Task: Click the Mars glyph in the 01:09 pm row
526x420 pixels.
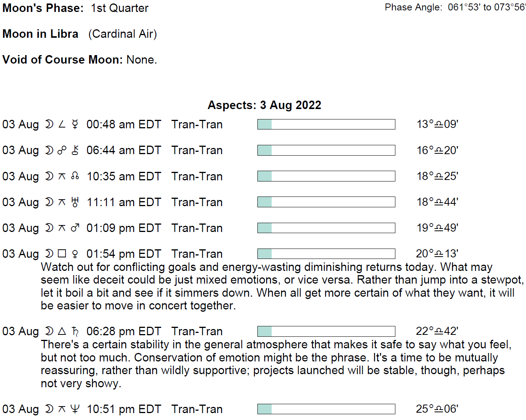Action: [x=75, y=228]
